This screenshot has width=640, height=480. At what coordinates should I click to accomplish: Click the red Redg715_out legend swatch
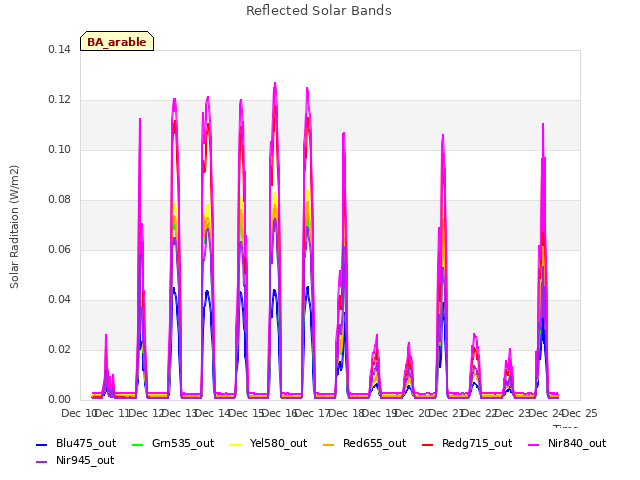(427, 444)
